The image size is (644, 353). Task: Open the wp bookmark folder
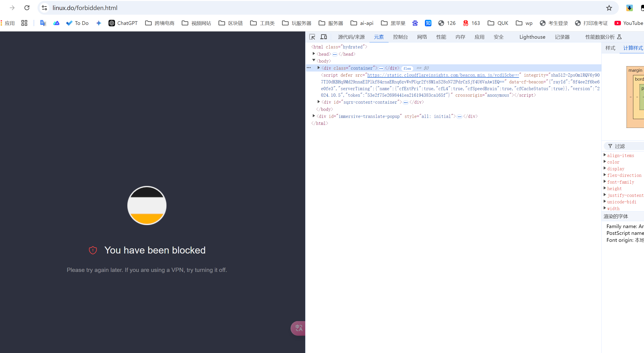pyautogui.click(x=524, y=23)
